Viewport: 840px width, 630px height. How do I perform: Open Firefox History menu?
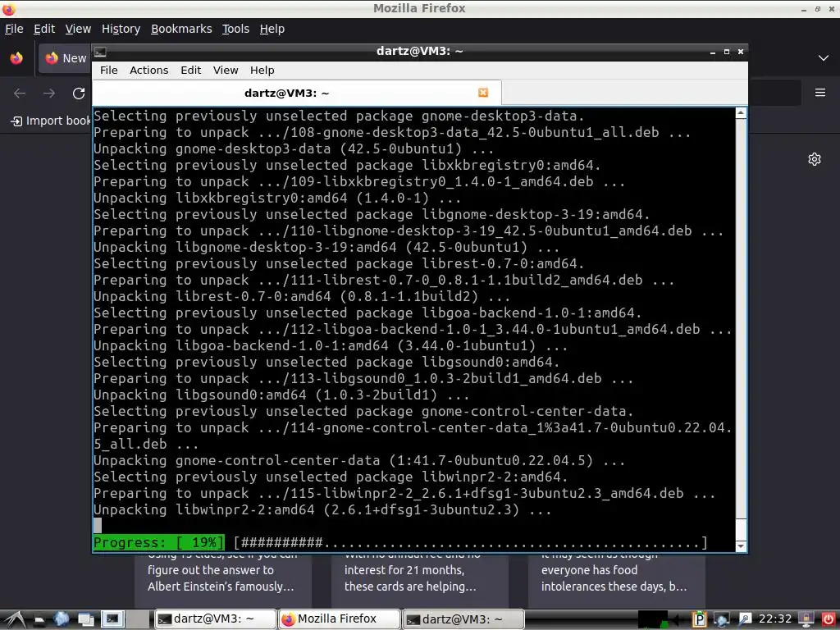(121, 29)
